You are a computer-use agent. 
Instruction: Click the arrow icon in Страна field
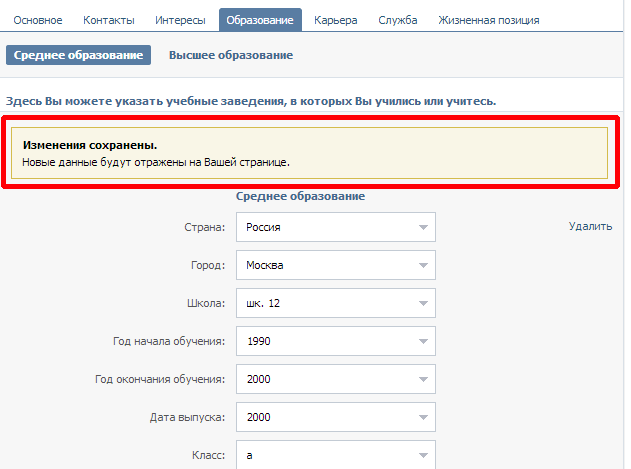423,227
